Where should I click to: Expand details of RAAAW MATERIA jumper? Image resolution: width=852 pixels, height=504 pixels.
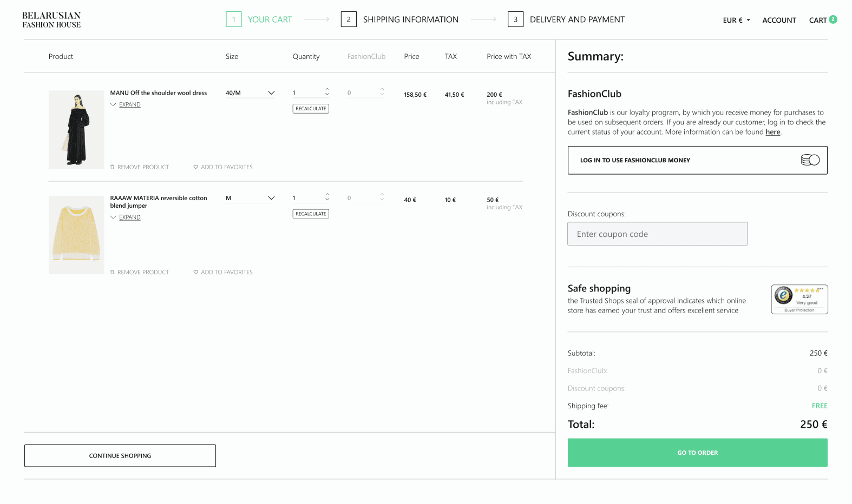coord(126,217)
